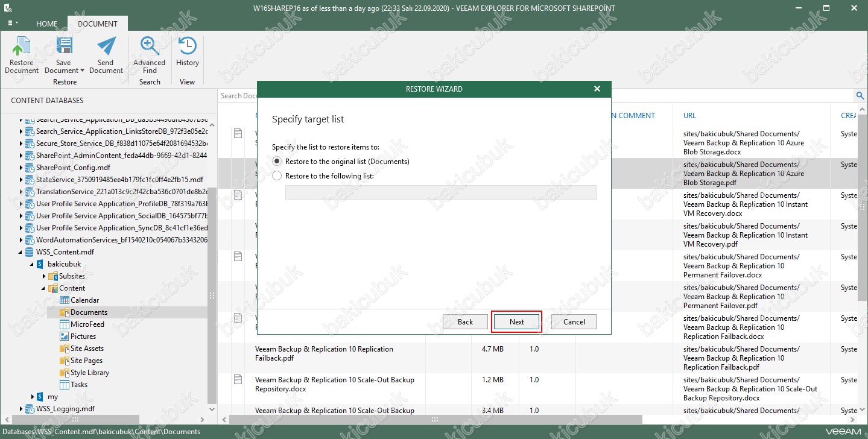Click the Style Library icon
Screen dimensions: 868x439
click(65, 373)
